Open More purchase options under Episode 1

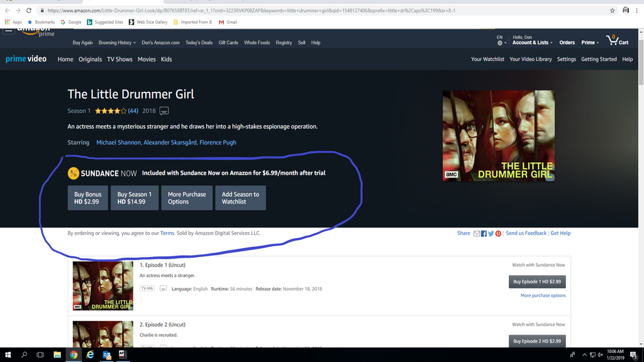pos(543,295)
